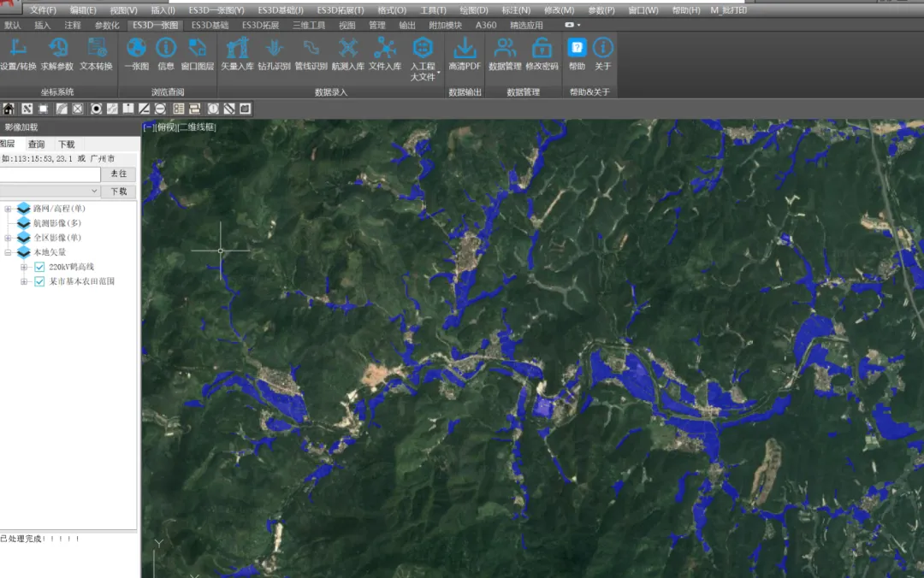Viewport: 924px width, 578px height.
Task: Click the circle-with-bar icon in small toolbar
Action: 160,109
